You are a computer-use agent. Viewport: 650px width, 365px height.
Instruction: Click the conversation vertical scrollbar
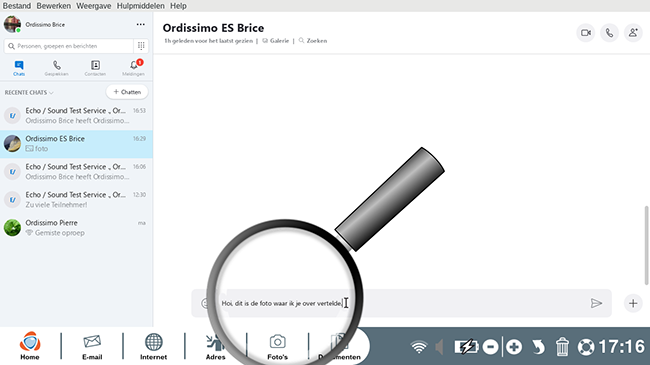(646, 246)
